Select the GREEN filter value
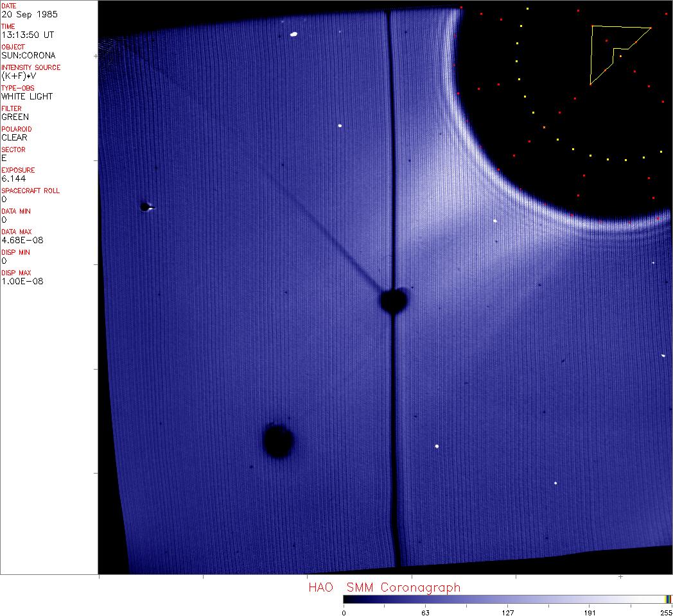The image size is (673, 616). 15,117
